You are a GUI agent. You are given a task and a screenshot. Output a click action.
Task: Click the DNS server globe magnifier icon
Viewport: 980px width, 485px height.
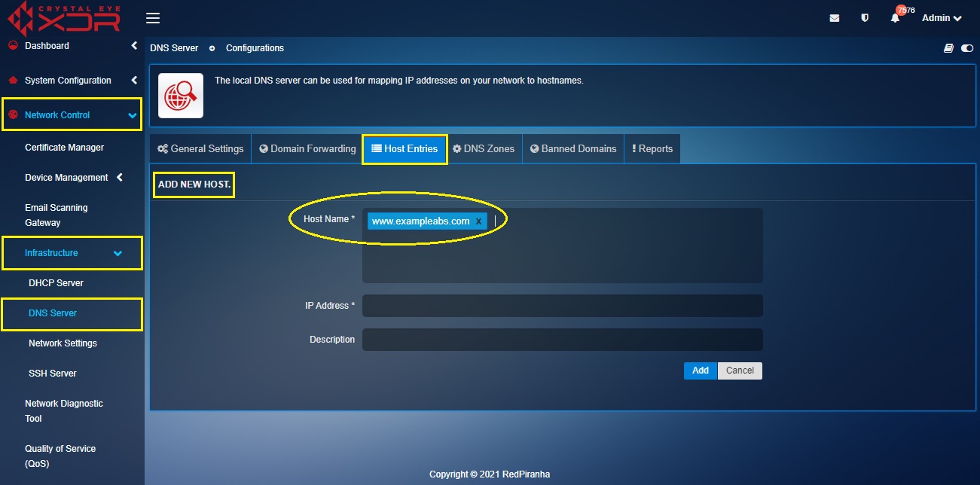(x=181, y=96)
